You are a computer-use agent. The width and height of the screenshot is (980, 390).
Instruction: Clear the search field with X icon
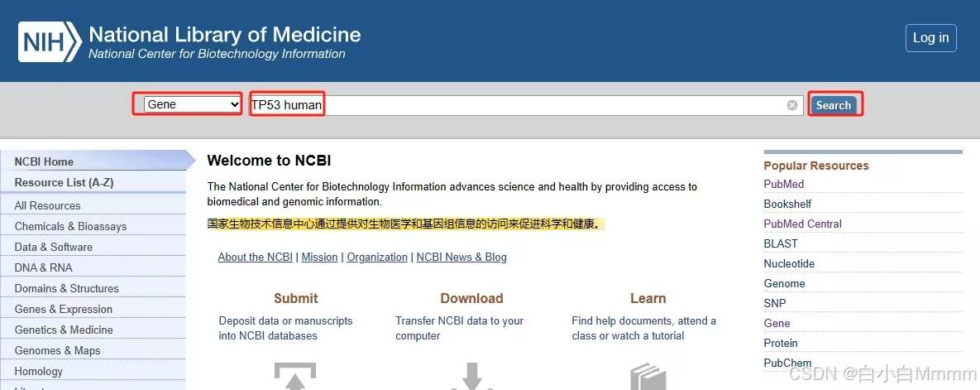click(x=792, y=105)
